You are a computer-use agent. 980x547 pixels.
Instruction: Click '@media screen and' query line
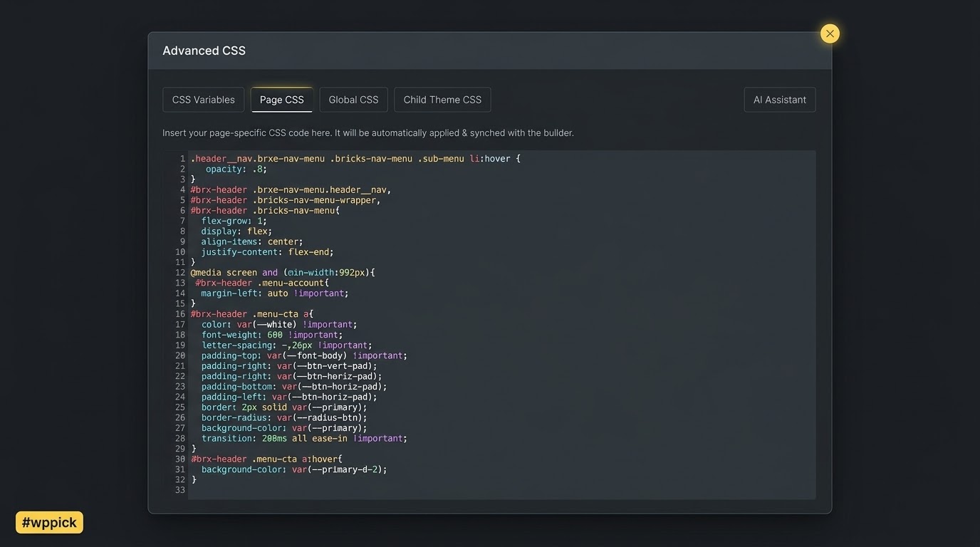283,272
